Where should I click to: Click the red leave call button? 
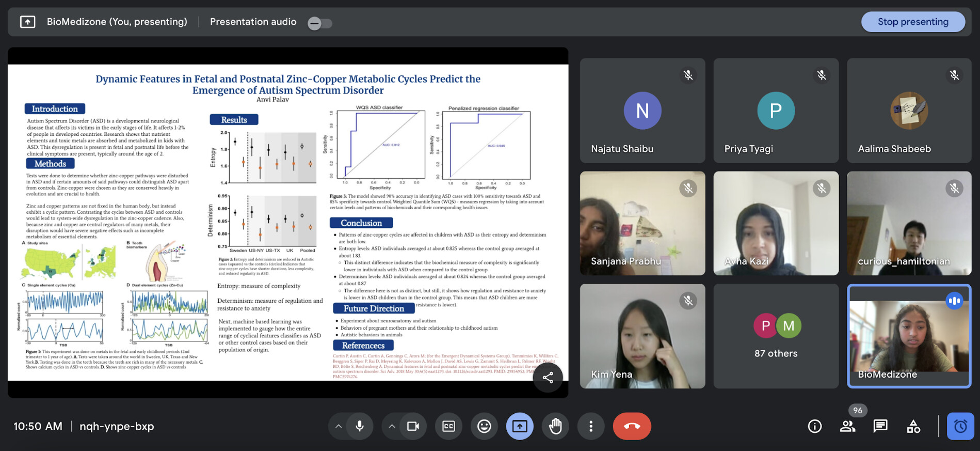tap(632, 426)
